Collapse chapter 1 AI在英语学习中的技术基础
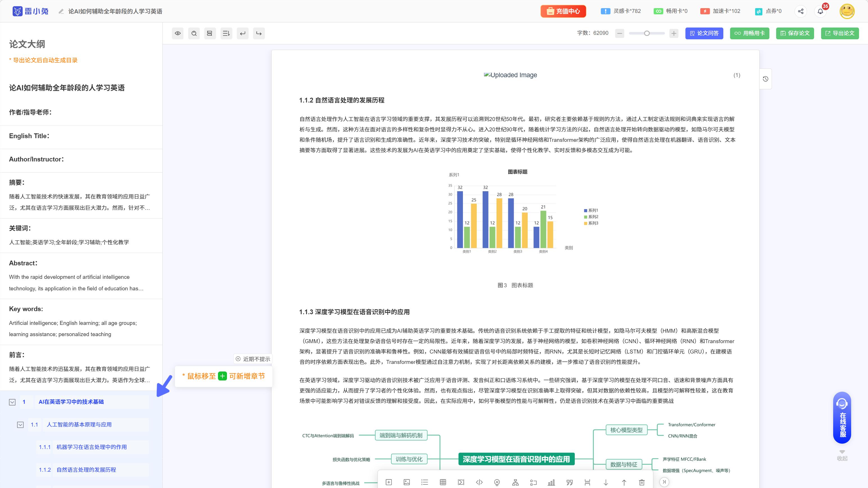This screenshot has width=868, height=488. (x=12, y=402)
